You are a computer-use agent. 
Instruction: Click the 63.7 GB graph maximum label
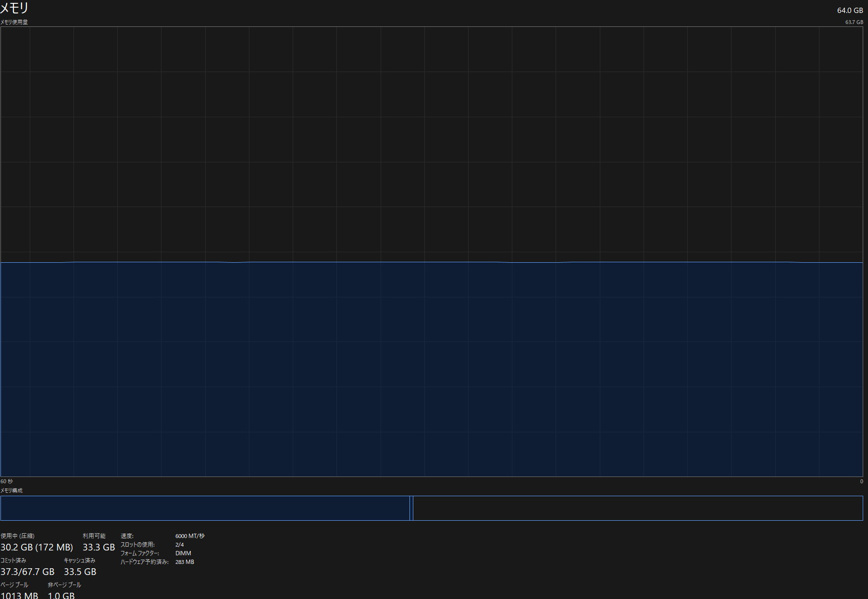pos(854,22)
